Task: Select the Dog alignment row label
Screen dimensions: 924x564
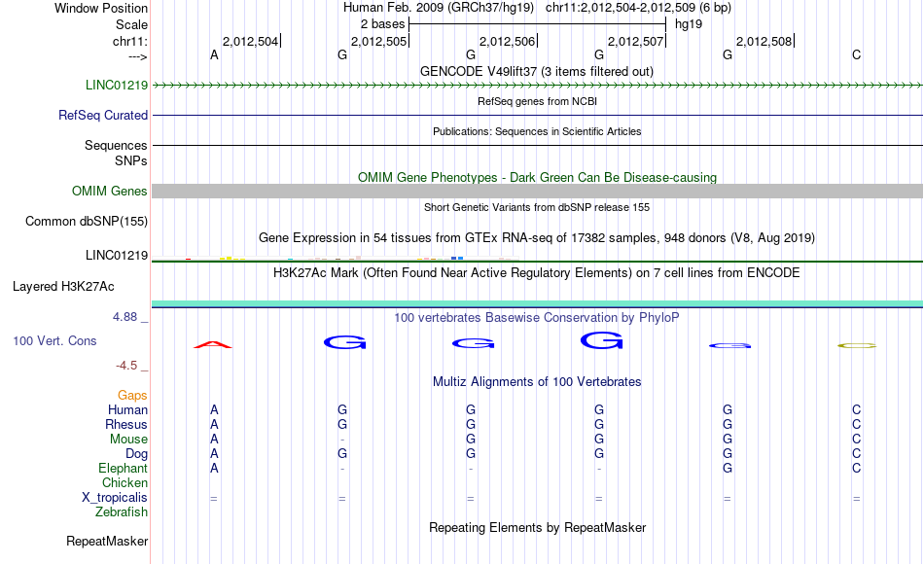Action: 137,454
